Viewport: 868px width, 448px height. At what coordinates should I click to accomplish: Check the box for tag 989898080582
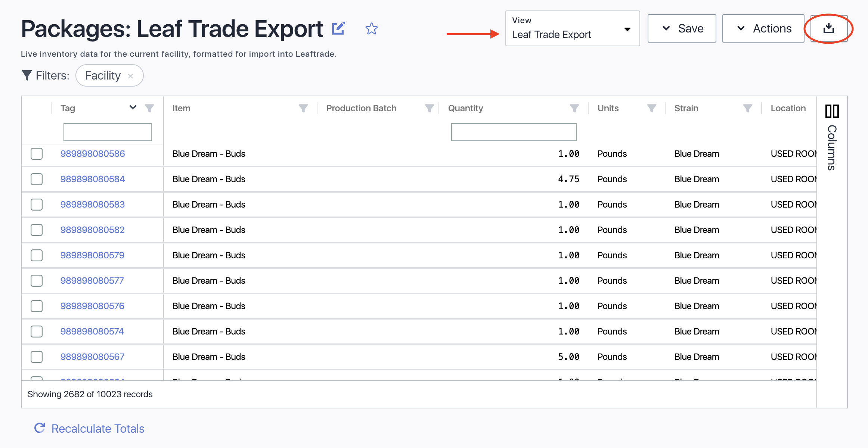[x=37, y=230]
